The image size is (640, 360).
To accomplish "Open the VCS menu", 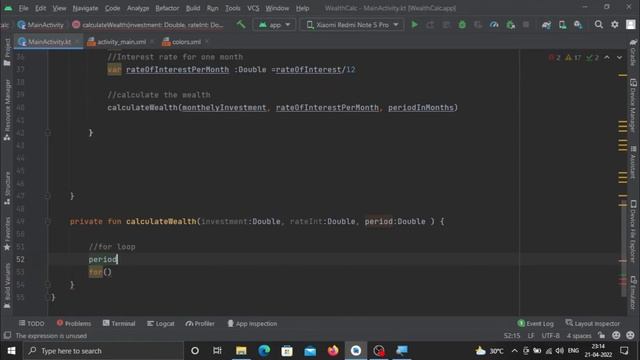I will [253, 8].
